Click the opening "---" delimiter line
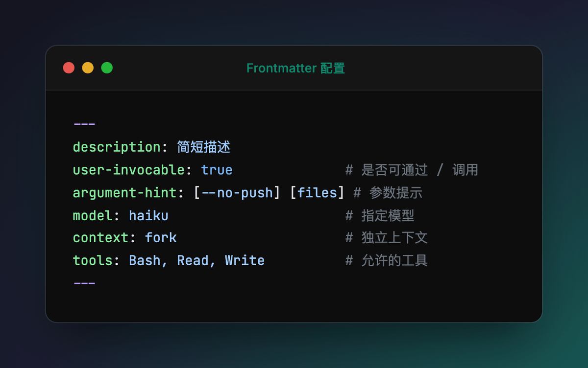Image resolution: width=588 pixels, height=368 pixels. coord(84,124)
